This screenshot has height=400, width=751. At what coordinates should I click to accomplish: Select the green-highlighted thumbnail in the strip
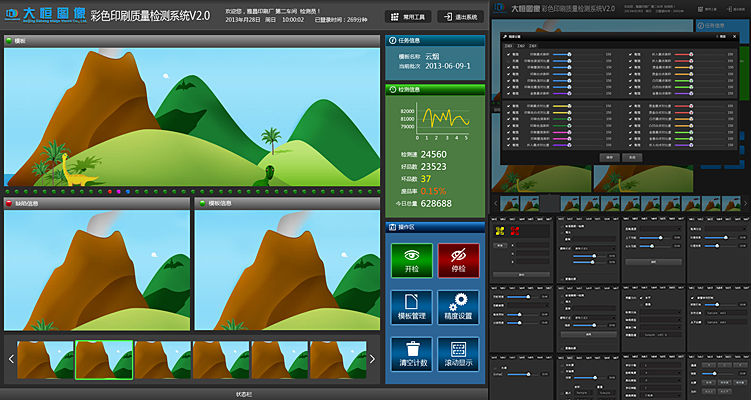pyautogui.click(x=103, y=359)
